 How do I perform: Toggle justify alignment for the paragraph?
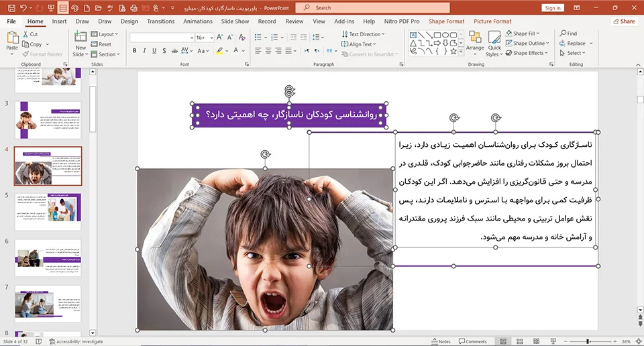[288, 50]
